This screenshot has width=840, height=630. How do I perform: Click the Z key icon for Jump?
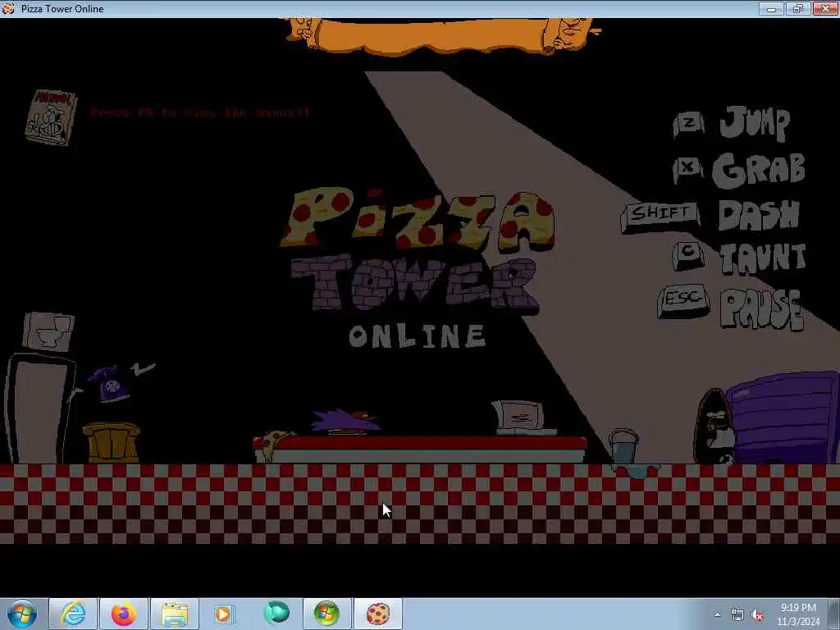689,125
